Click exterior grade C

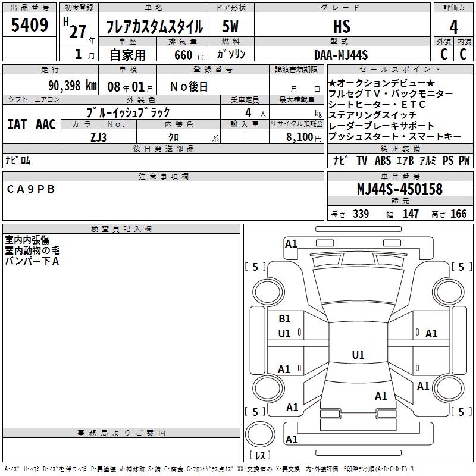point(444,54)
